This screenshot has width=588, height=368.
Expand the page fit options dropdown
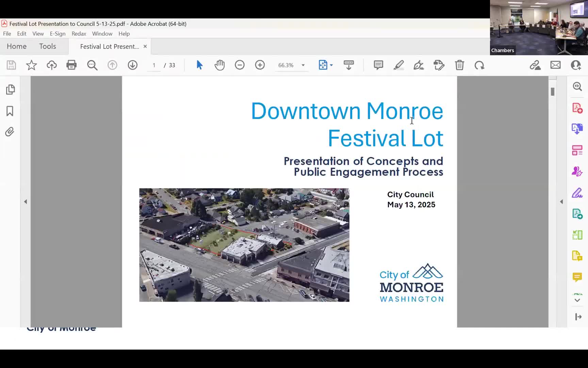point(331,65)
